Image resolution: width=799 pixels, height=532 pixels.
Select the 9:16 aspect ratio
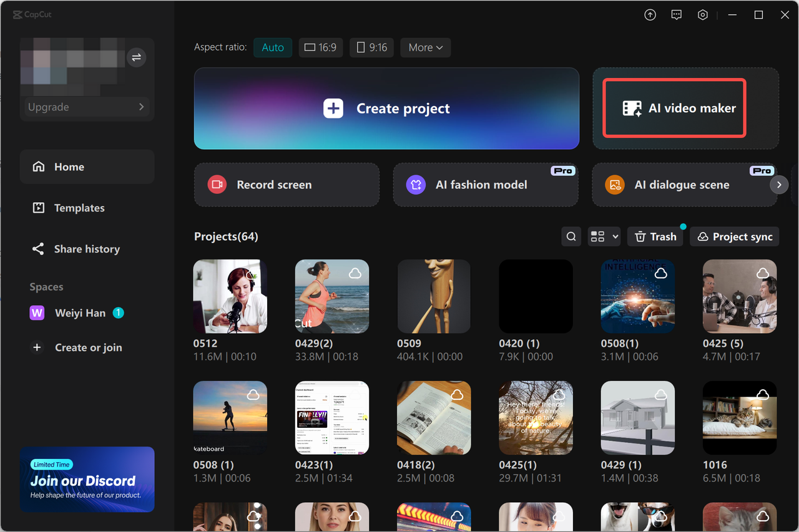(372, 47)
